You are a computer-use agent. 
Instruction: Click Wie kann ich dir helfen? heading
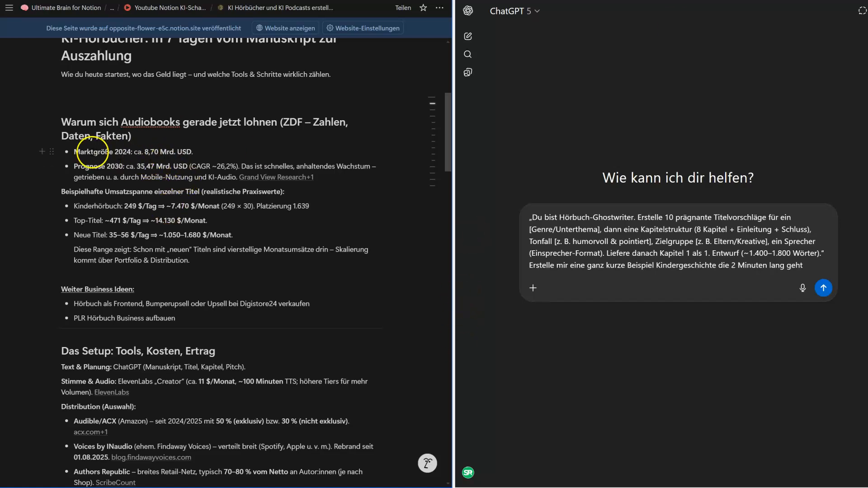(x=678, y=178)
